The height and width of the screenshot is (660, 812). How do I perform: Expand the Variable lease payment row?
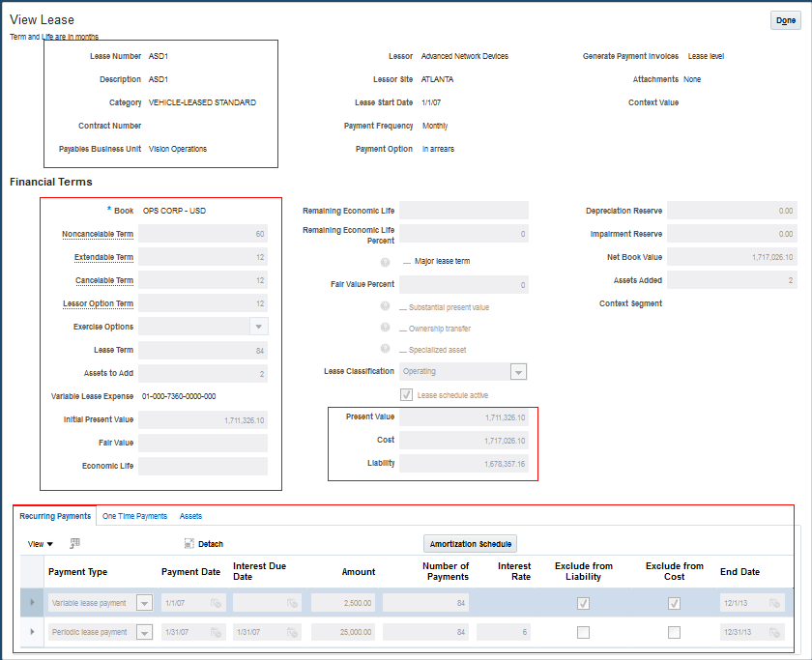[x=32, y=603]
